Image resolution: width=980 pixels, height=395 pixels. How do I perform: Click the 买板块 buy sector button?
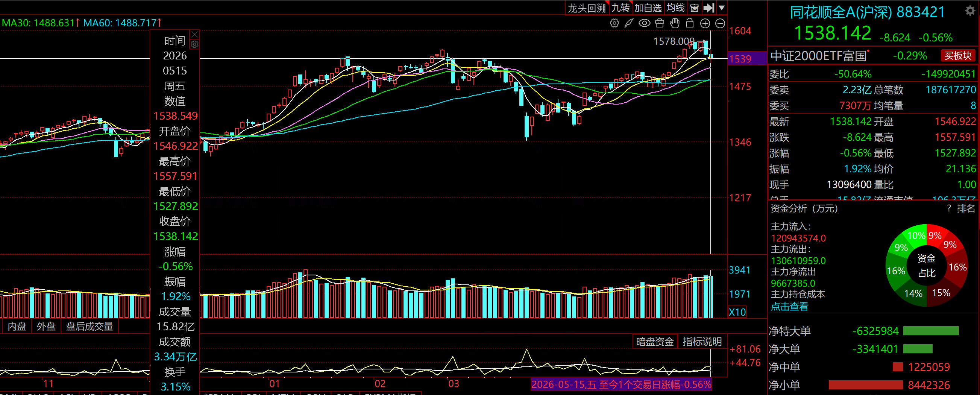point(958,56)
